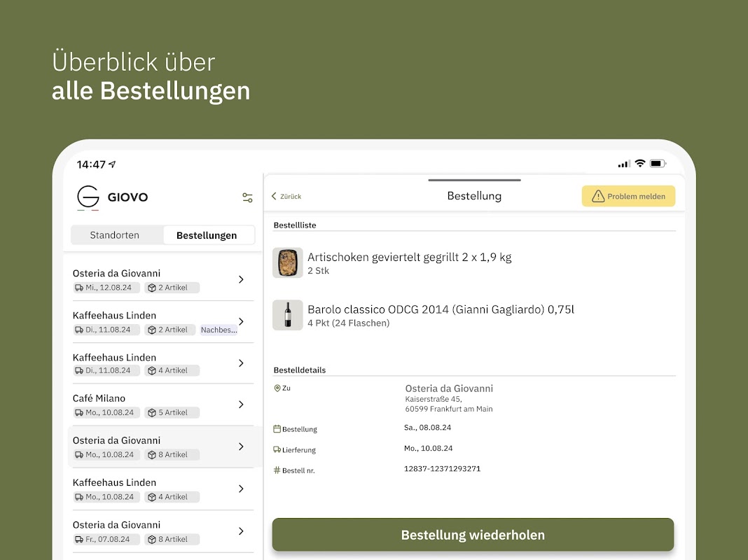
Task: Click the sheet drag handle above Bestellung
Action: coord(474,180)
